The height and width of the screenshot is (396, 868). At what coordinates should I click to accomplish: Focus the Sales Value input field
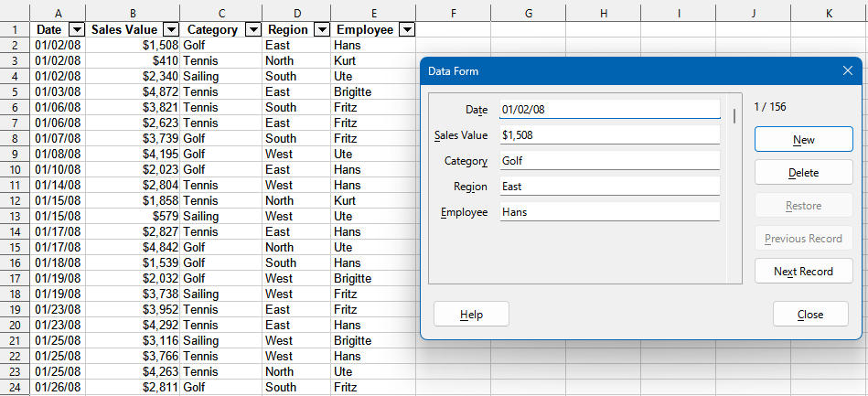[609, 134]
